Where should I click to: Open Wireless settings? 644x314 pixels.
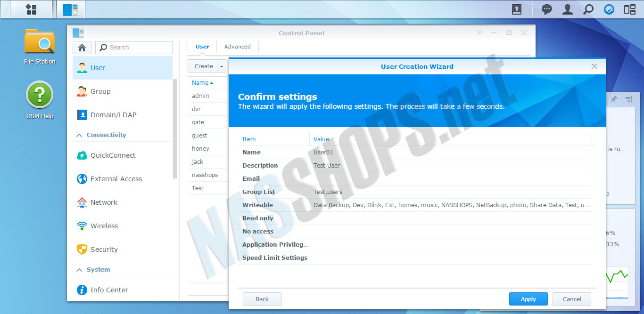[123, 226]
